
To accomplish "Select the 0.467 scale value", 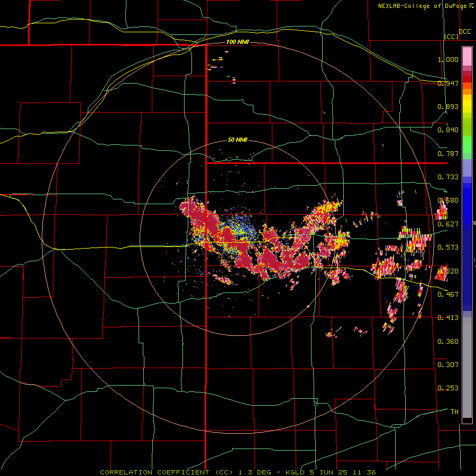I will pos(448,294).
